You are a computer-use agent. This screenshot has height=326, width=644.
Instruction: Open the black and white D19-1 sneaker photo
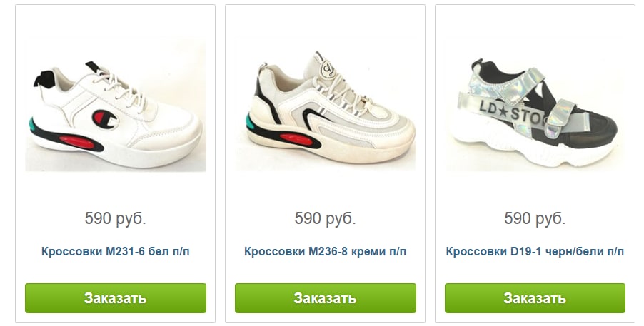coord(535,104)
